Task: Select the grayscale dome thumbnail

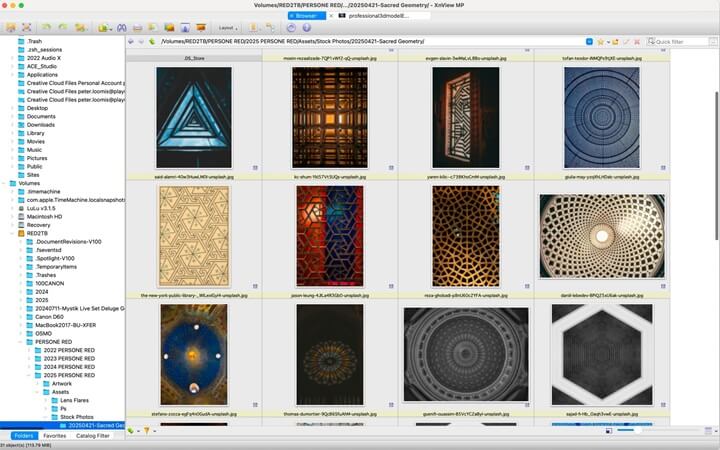Action: 466,354
